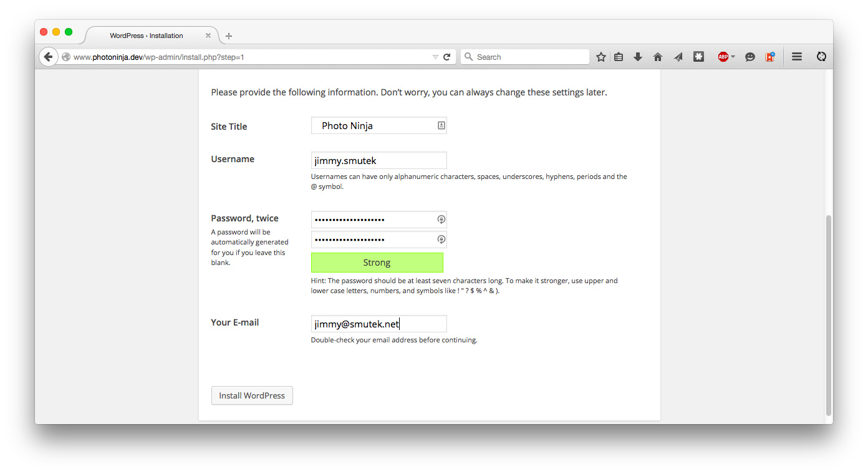Click the key icon in second password field
The width and height of the screenshot is (868, 474).
[x=441, y=239]
